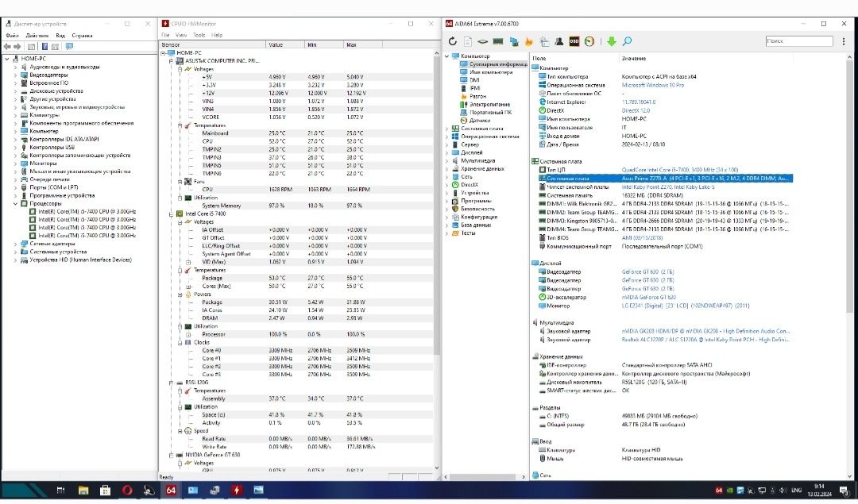Launch the AIDA64 stability test flame icon
The height and width of the screenshot is (504, 858).
click(x=528, y=41)
